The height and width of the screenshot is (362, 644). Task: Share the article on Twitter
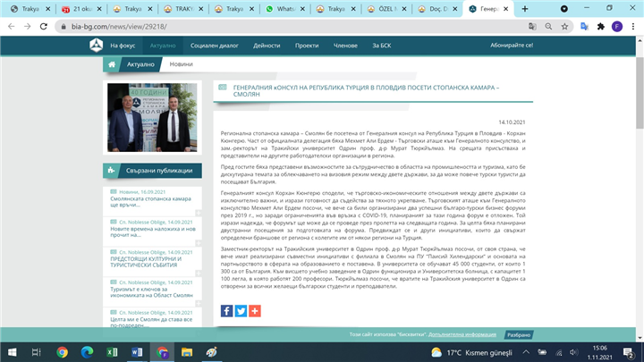[241, 311]
